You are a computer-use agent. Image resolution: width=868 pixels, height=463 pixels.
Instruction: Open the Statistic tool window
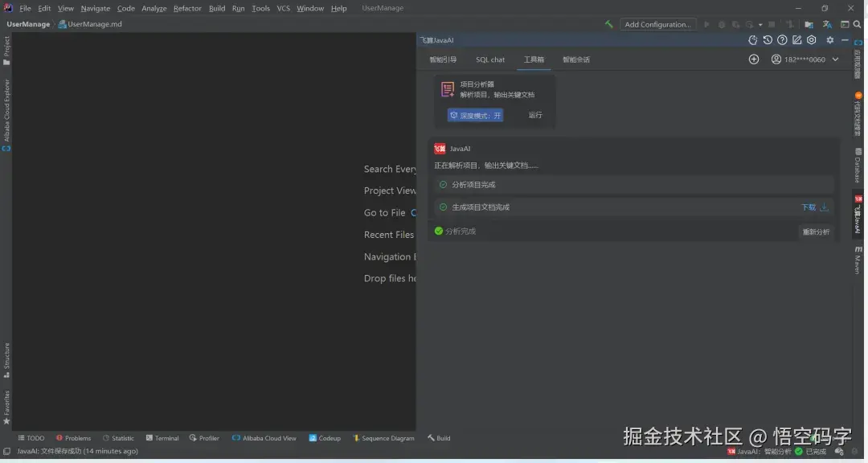pos(118,438)
